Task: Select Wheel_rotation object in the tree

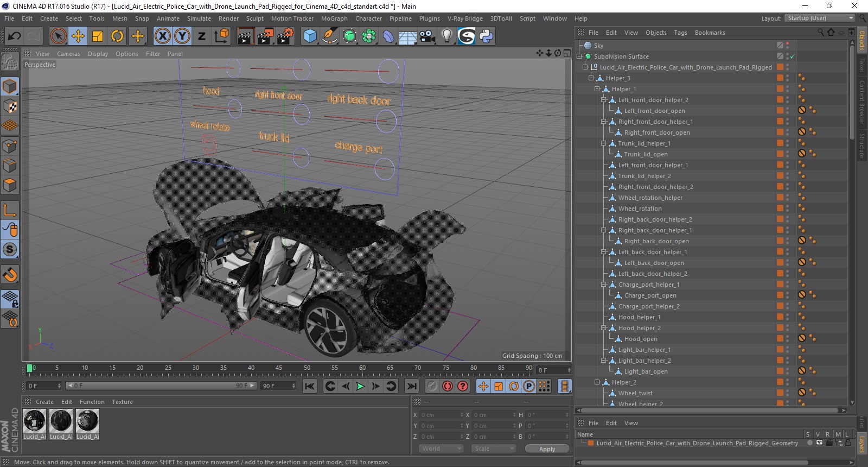Action: click(640, 209)
